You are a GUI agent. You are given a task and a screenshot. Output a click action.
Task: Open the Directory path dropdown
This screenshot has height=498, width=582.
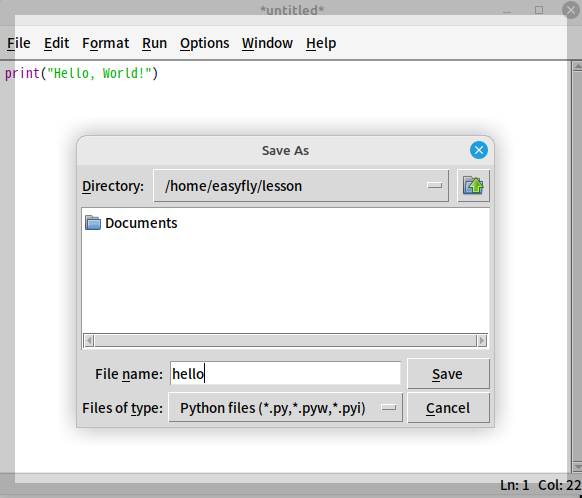pos(301,186)
